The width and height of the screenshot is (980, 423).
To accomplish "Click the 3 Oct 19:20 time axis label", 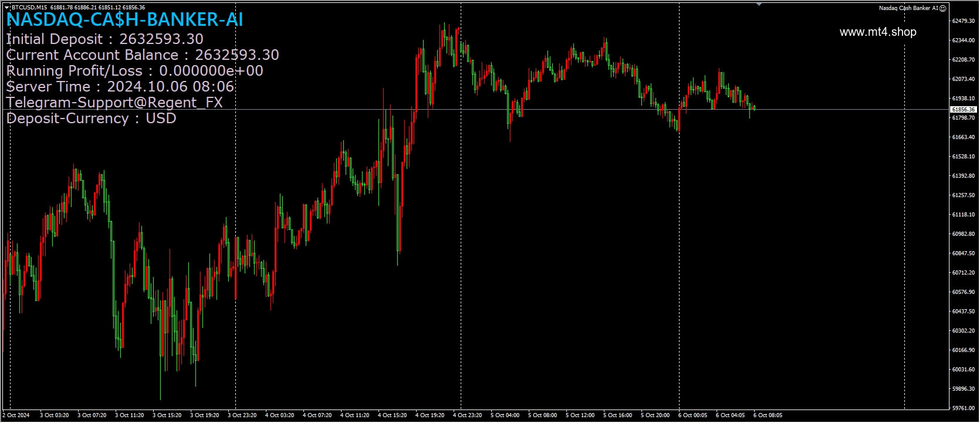I will (x=204, y=415).
